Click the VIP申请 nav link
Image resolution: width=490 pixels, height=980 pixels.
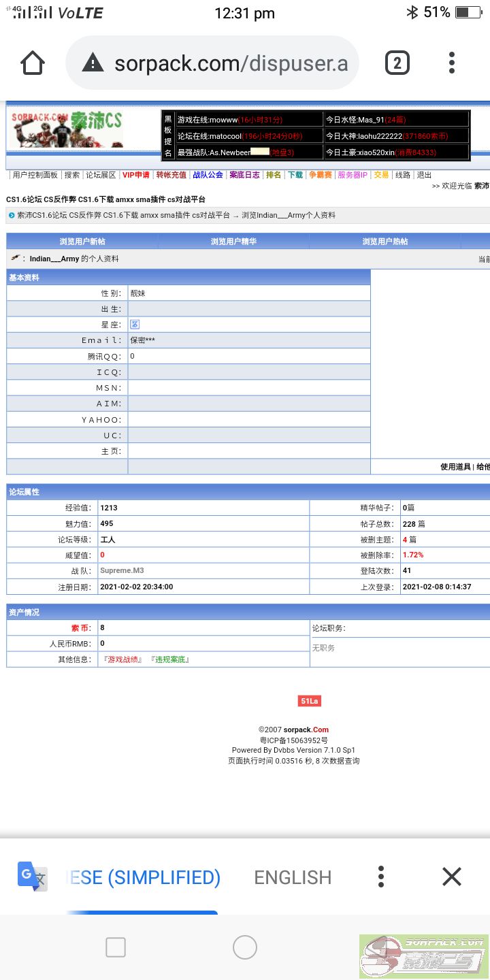[135, 175]
